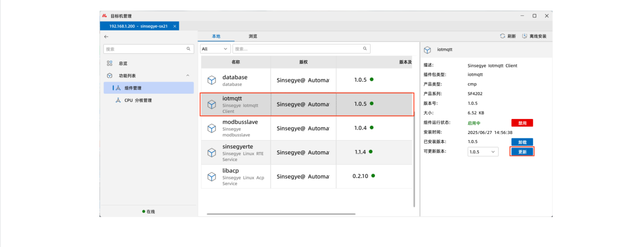Select the libacp component name
Screen dimensions: 644x247
click(230, 171)
